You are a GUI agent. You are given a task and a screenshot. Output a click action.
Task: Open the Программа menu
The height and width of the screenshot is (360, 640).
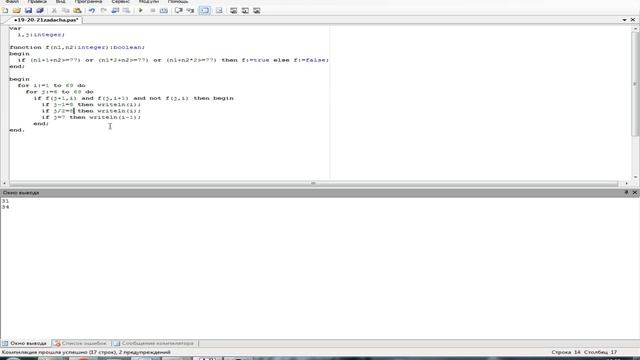click(88, 2)
